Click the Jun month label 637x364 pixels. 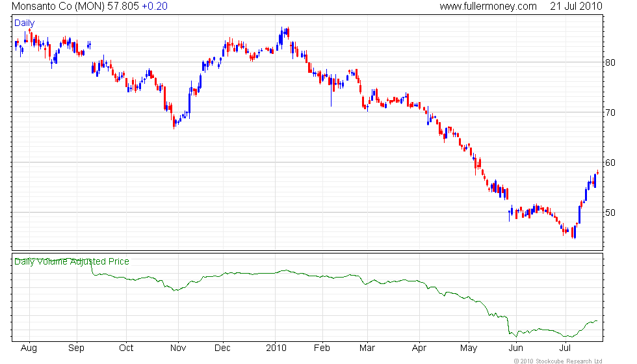[516, 348]
